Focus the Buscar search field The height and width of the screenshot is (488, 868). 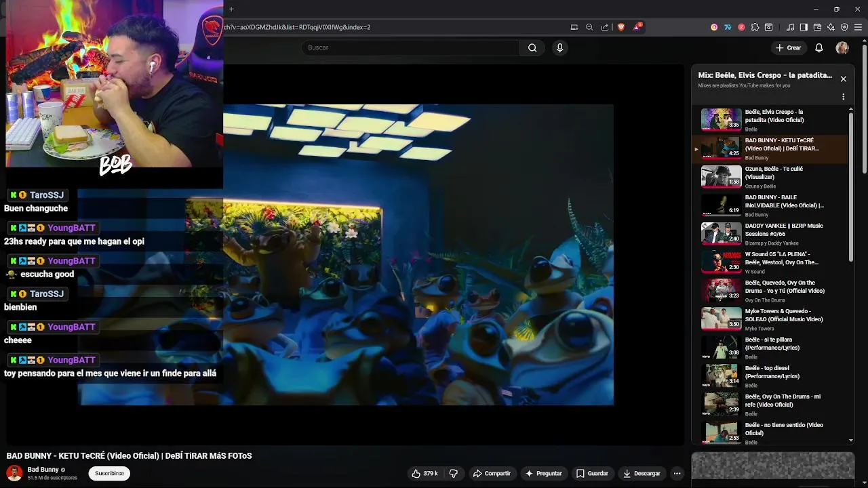[x=411, y=47]
